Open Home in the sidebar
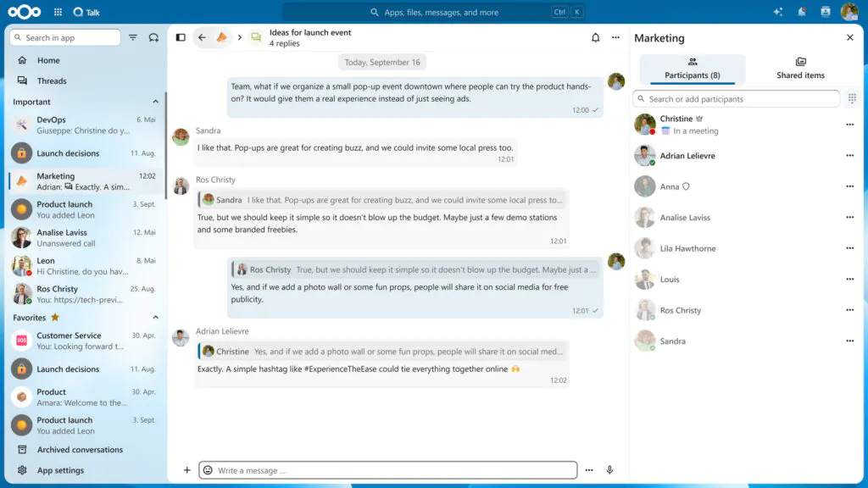This screenshot has width=868, height=488. pyautogui.click(x=86, y=60)
